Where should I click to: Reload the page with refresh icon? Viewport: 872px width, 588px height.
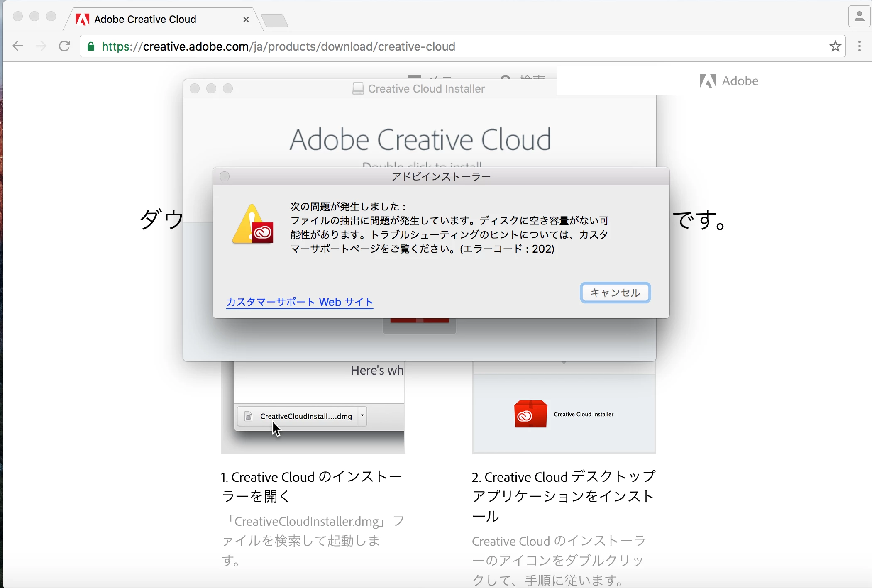[64, 46]
